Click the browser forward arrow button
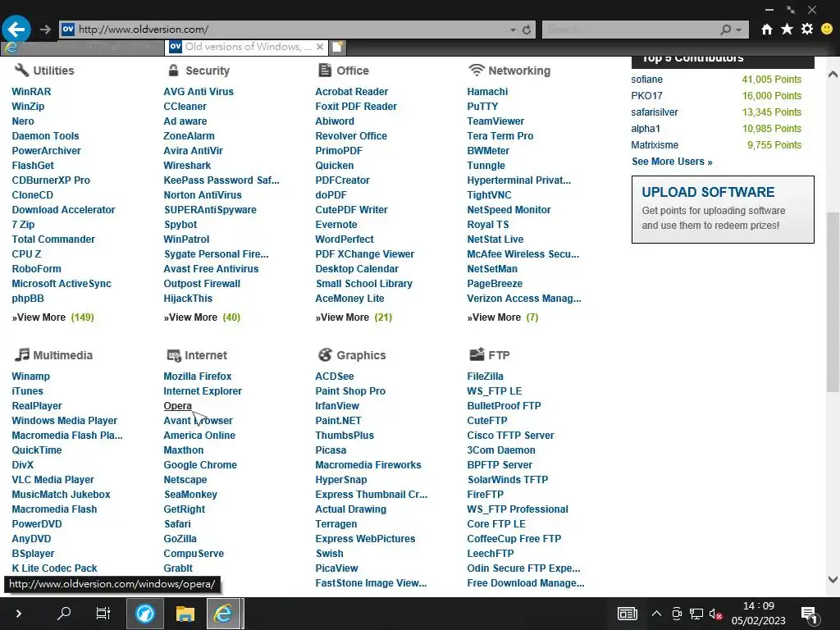The height and width of the screenshot is (630, 840). 46,30
